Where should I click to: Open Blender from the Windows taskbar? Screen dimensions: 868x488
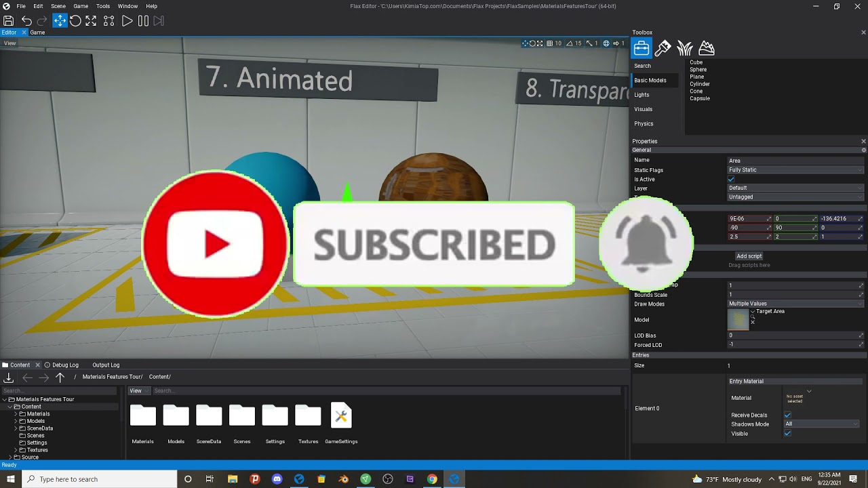click(343, 479)
